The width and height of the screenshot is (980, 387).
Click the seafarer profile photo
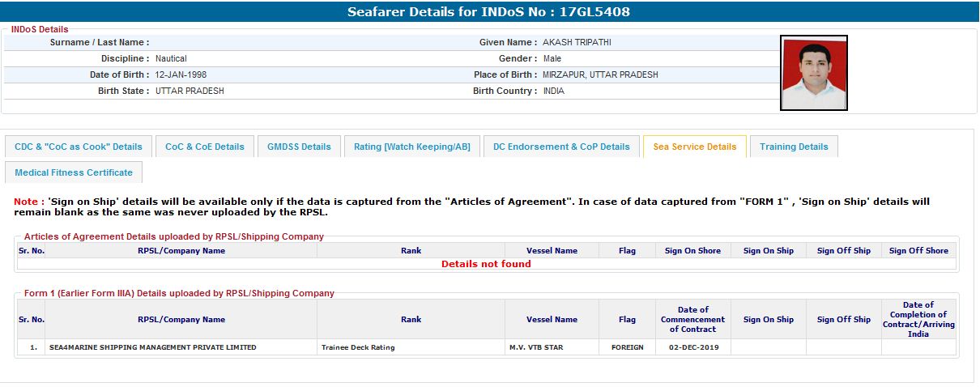[x=813, y=73]
